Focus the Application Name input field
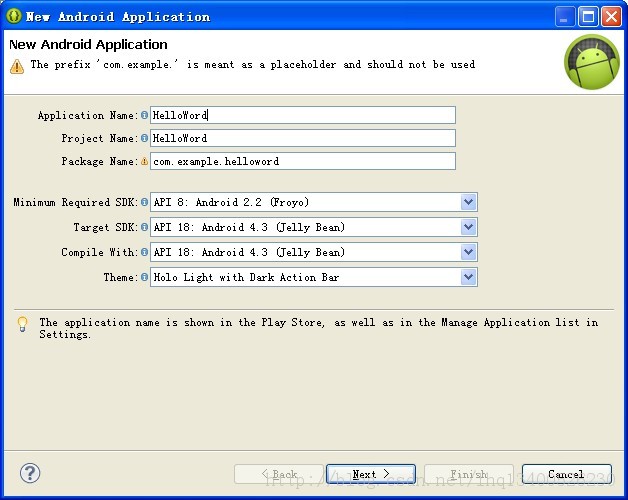Viewport: 628px width, 500px height. tap(303, 115)
